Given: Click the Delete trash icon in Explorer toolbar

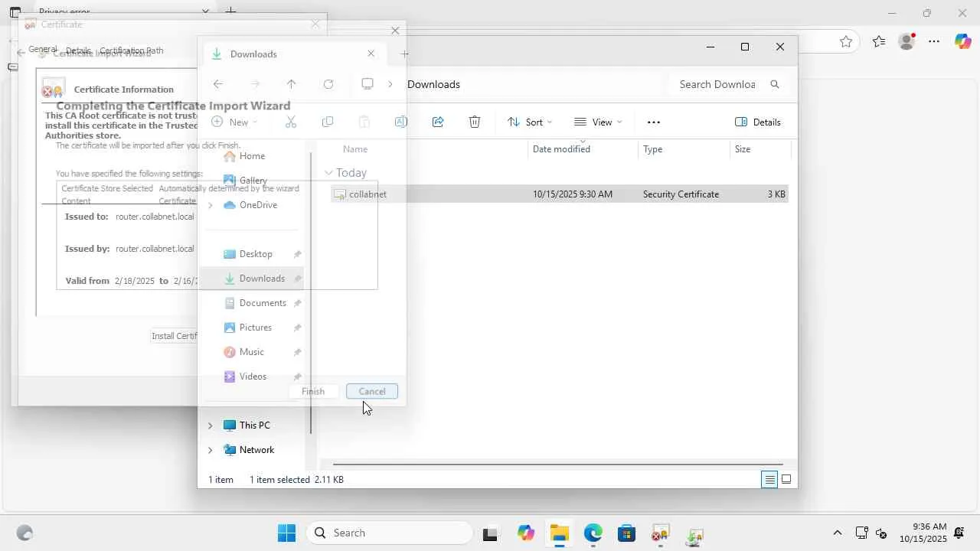Looking at the screenshot, I should click(x=475, y=122).
